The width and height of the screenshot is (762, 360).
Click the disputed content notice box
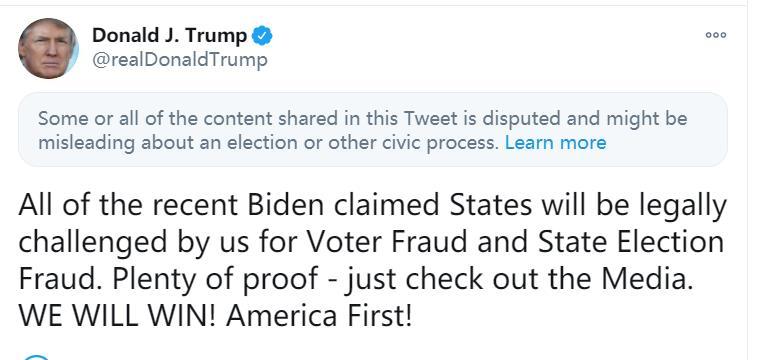(x=373, y=130)
